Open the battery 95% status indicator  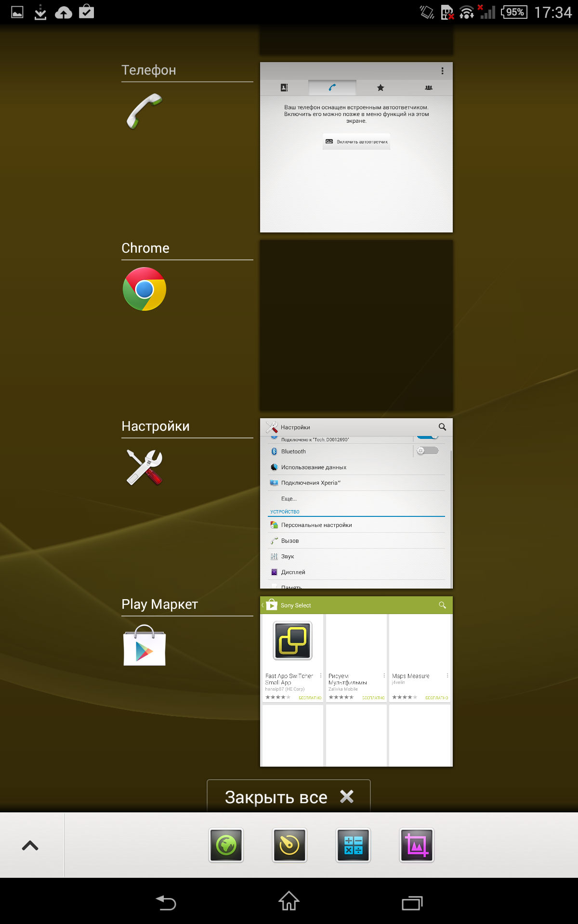tap(514, 12)
